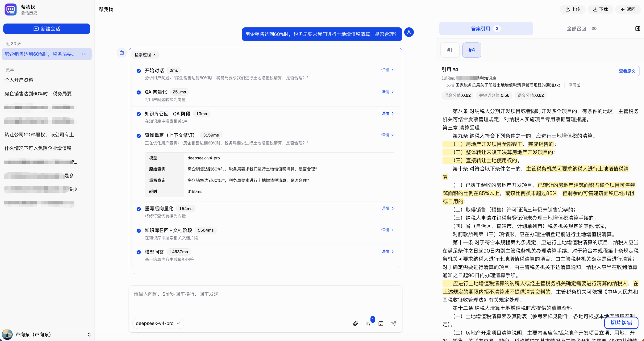Click the user profile icon beside the question bubble
The width and height of the screenshot is (644, 341).
coord(409,32)
